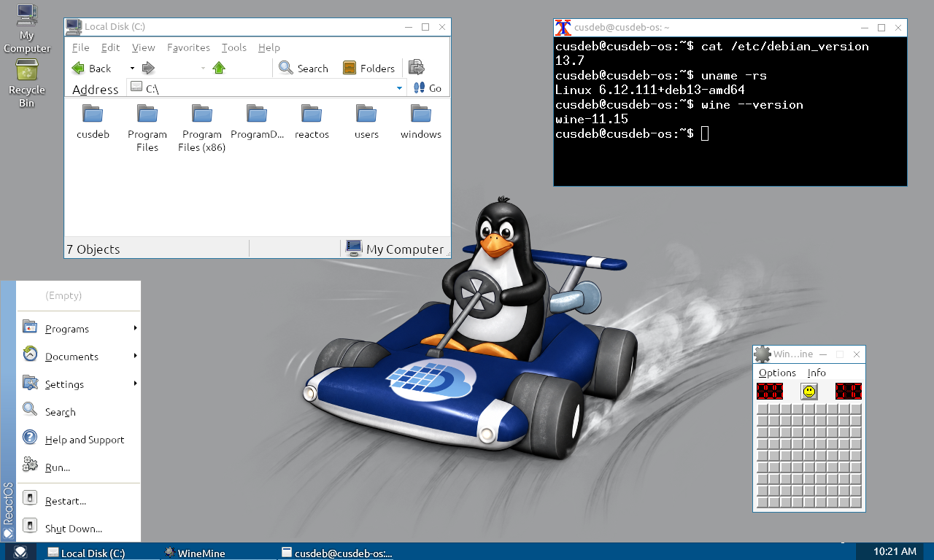Open Search from the Start menu
Image resolution: width=934 pixels, height=560 pixels.
(x=79, y=412)
